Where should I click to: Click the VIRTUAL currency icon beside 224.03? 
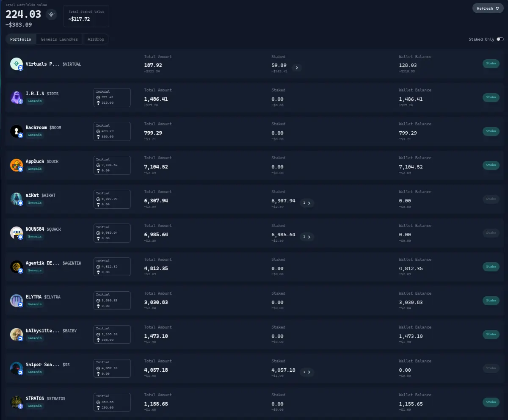point(52,14)
